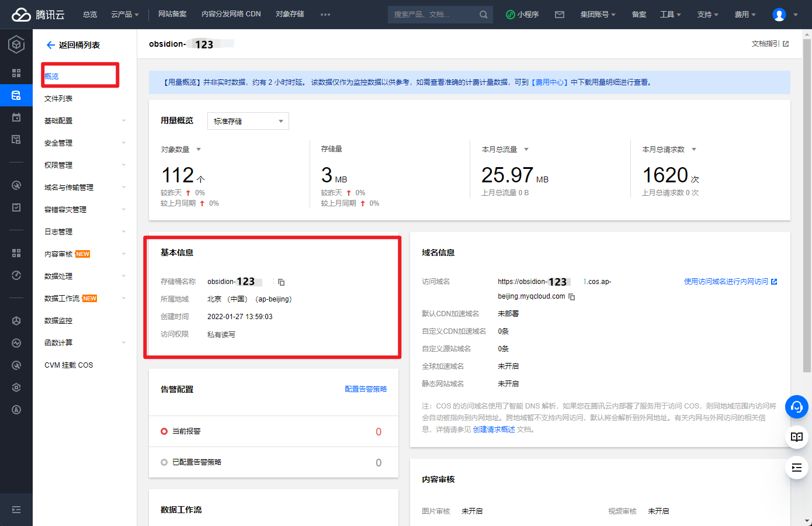Toggle the left rail collapse icon at bottom
812x526 pixels.
point(16,510)
